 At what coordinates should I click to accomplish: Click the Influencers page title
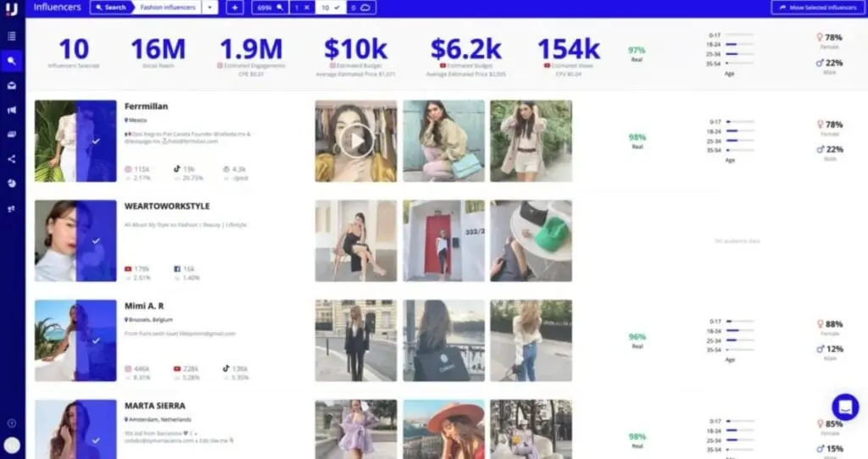[x=57, y=7]
